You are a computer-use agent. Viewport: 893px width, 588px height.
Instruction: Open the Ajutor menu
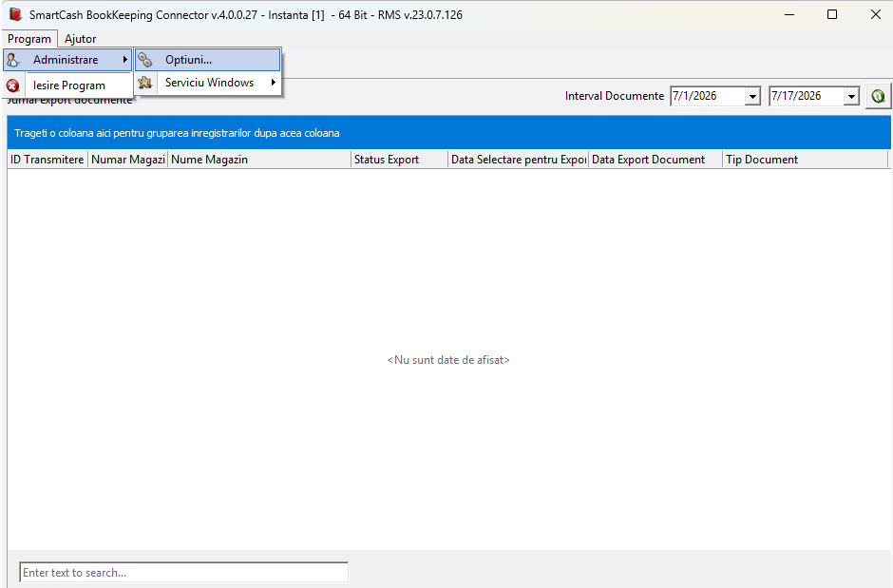tap(81, 39)
